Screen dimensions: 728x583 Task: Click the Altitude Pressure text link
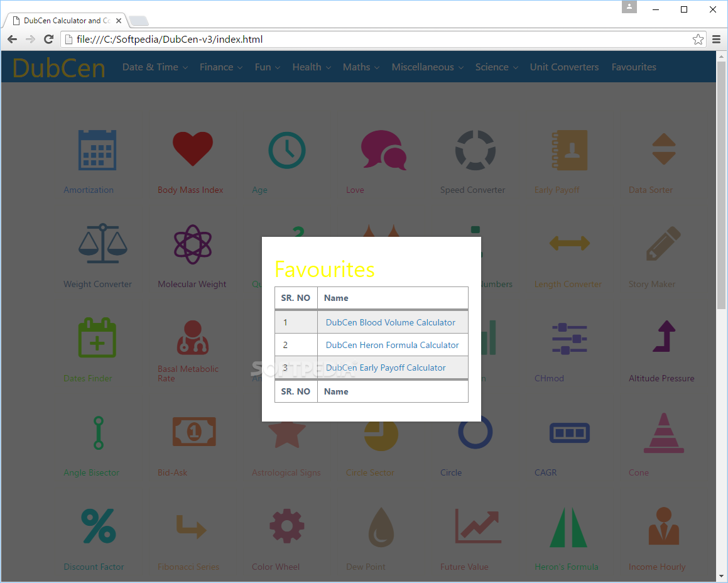point(661,378)
